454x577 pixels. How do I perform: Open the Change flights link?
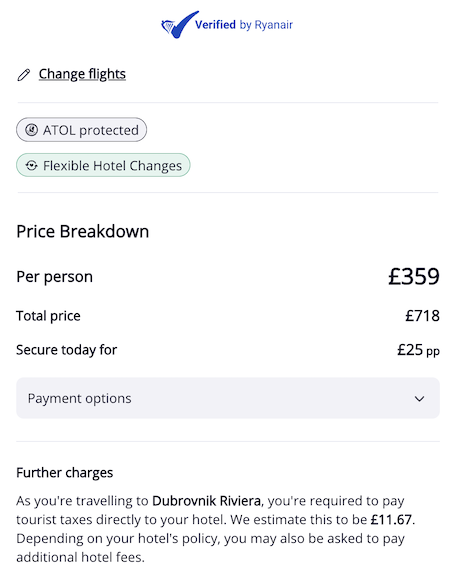pyautogui.click(x=82, y=74)
